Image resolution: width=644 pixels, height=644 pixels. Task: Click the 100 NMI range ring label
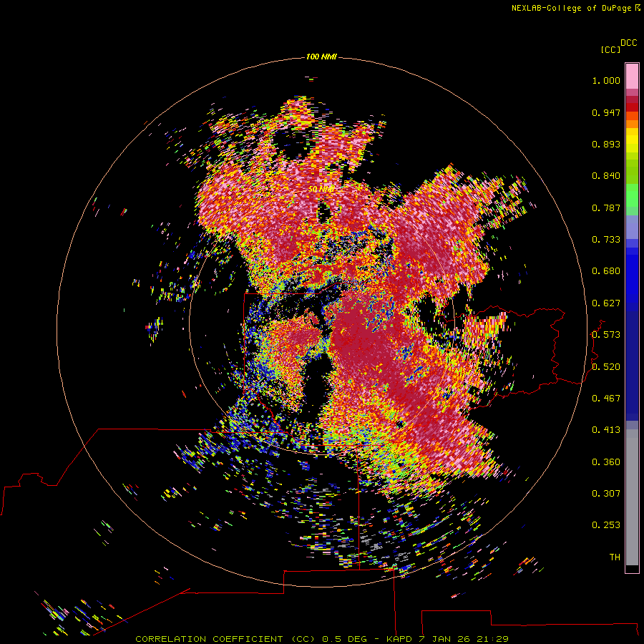coord(321,57)
